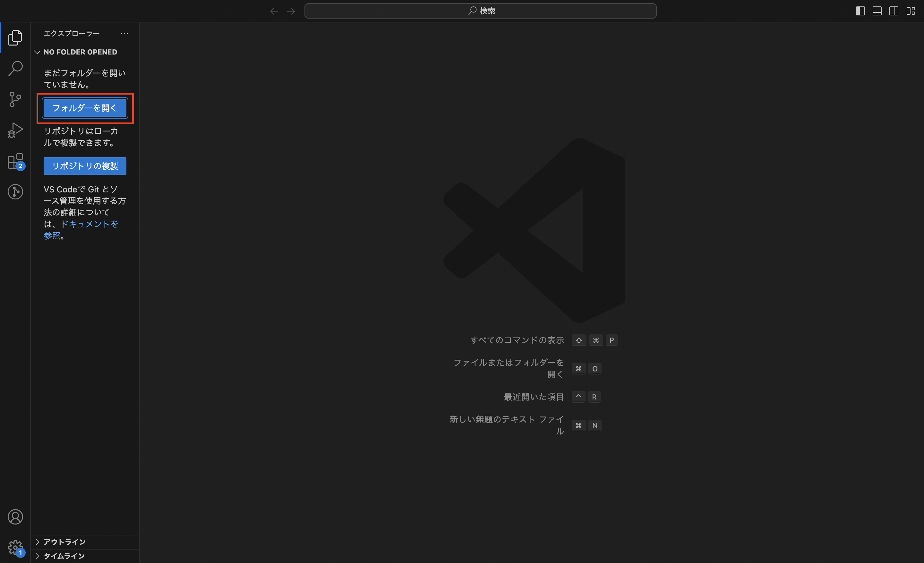Click the まだフォルダーを開いていません message
The height and width of the screenshot is (563, 924).
coord(85,79)
